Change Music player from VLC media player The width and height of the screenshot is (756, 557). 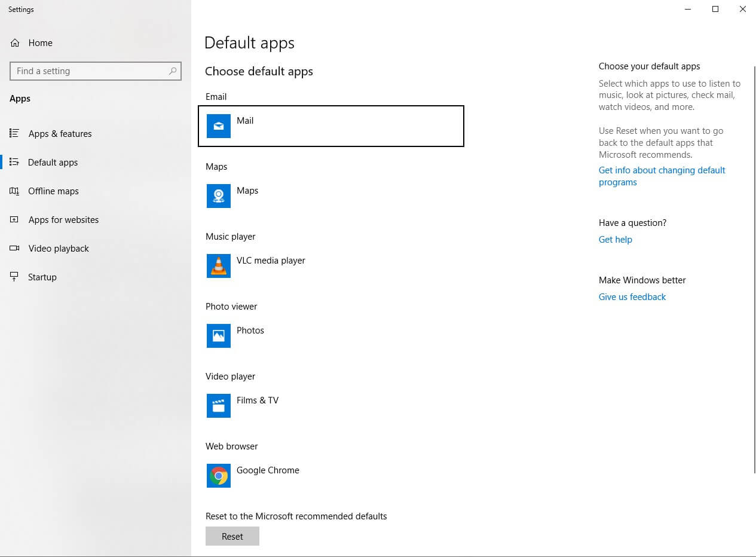(x=331, y=266)
